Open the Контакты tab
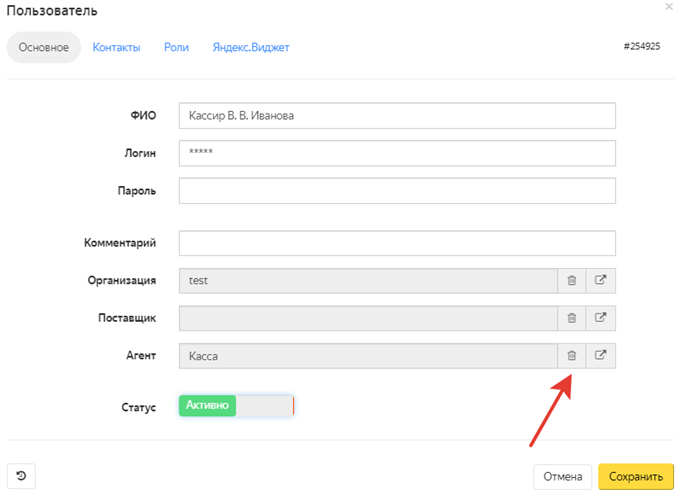This screenshot has width=690, height=503. (116, 47)
